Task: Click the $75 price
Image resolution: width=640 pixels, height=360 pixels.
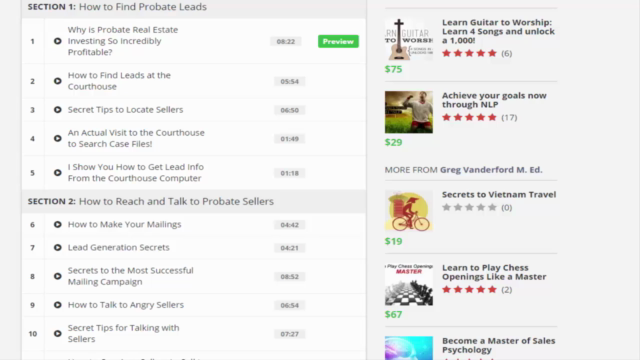Action: click(393, 69)
